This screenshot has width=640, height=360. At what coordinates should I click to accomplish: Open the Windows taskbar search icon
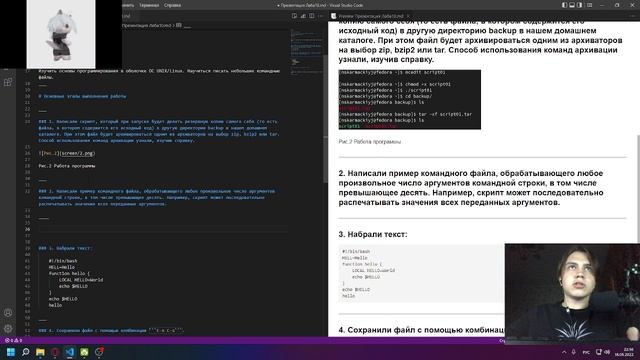25,352
